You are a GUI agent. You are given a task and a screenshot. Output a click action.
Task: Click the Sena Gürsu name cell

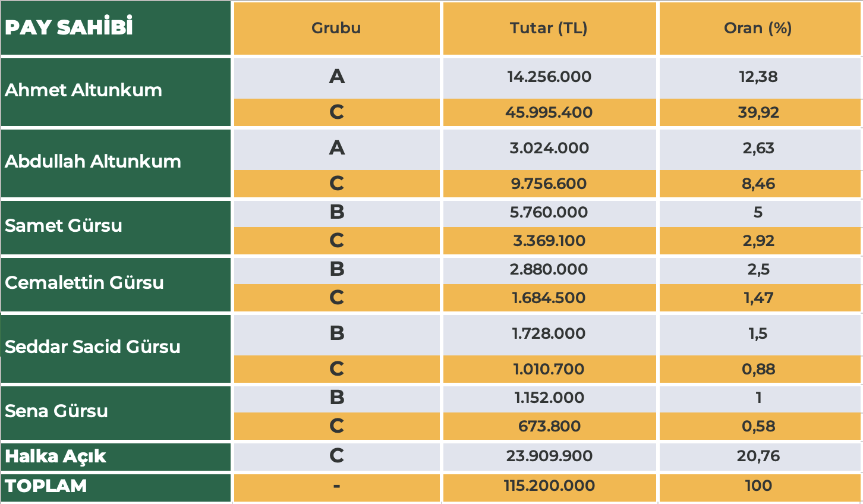click(x=116, y=413)
